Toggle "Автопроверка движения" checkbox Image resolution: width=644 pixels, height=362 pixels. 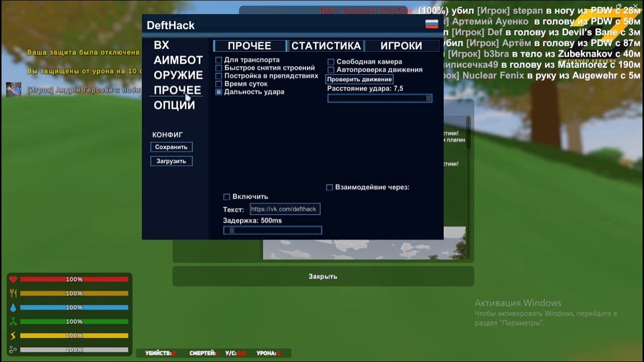tap(331, 70)
